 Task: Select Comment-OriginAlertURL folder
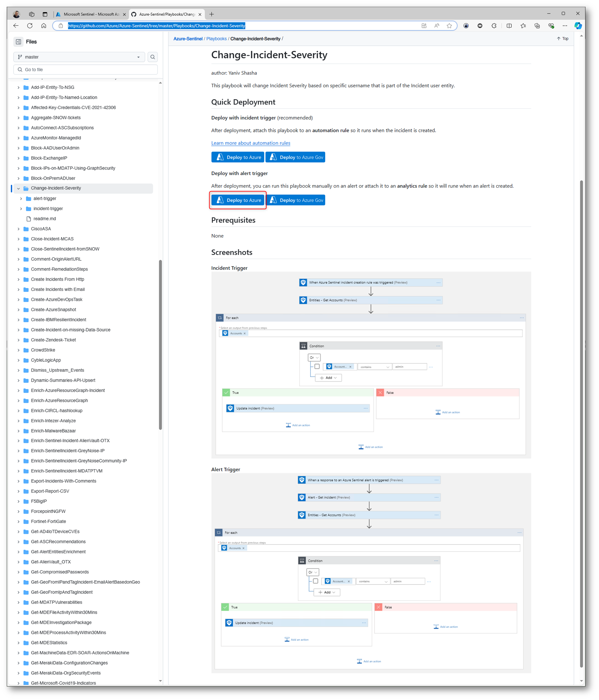point(56,259)
